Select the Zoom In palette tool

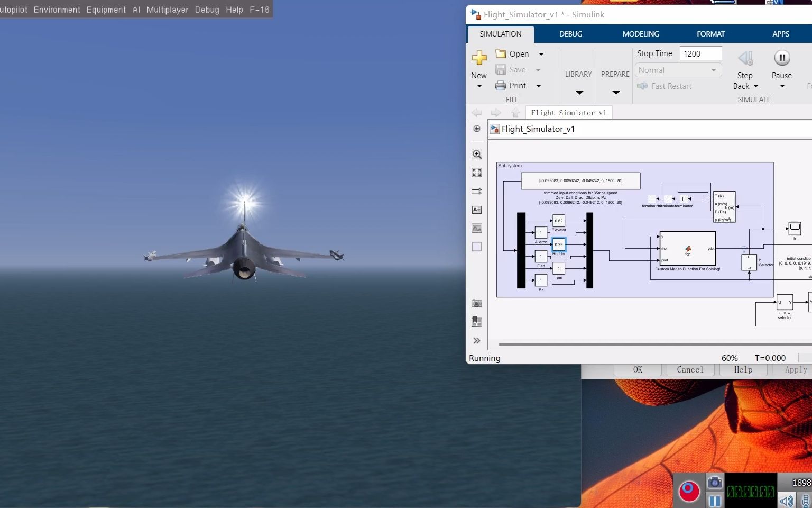tap(477, 154)
